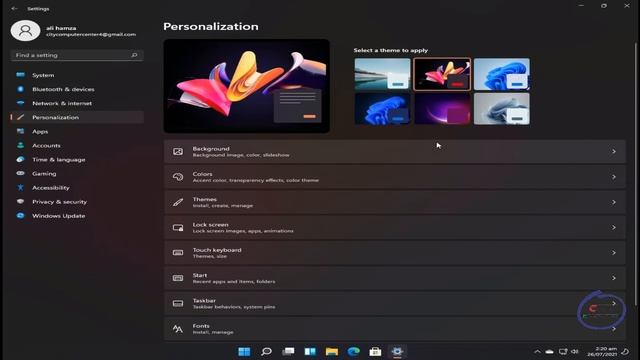Open the Lock screen label text

tap(211, 224)
